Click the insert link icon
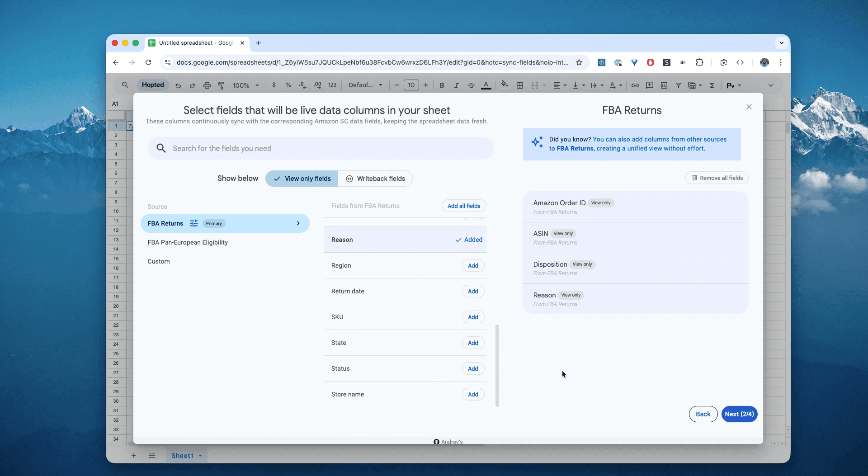The width and height of the screenshot is (868, 476). coord(635,85)
